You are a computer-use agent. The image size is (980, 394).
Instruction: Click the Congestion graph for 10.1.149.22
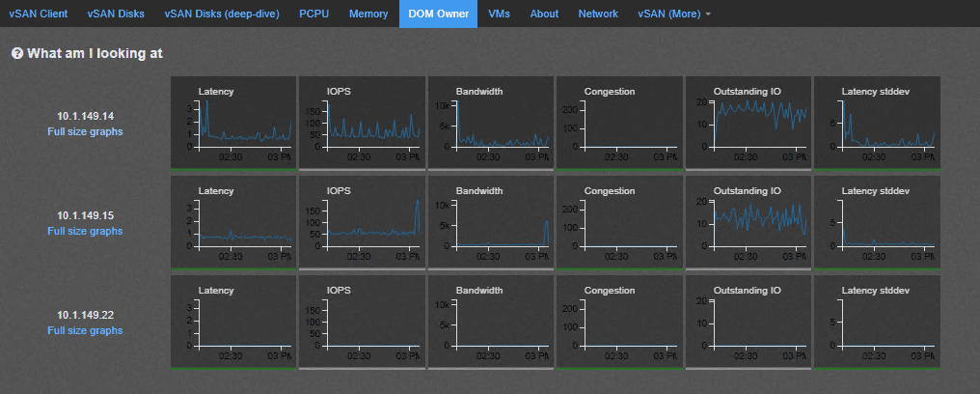(x=620, y=323)
